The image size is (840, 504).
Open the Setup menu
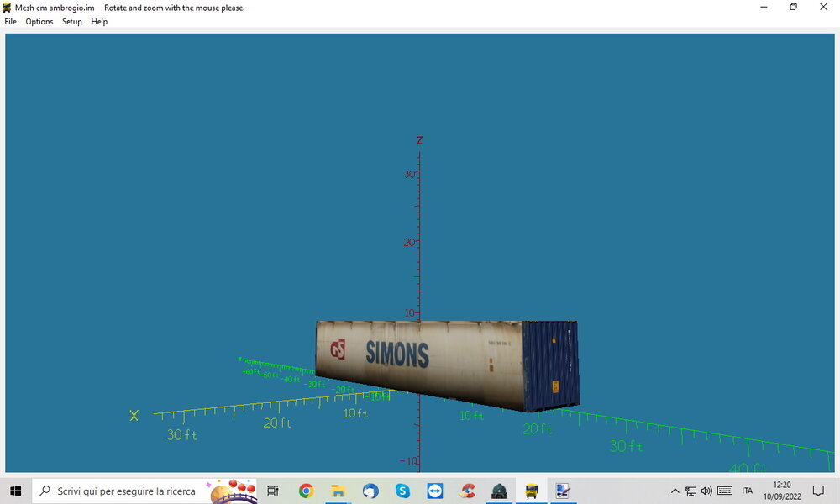[x=71, y=22]
